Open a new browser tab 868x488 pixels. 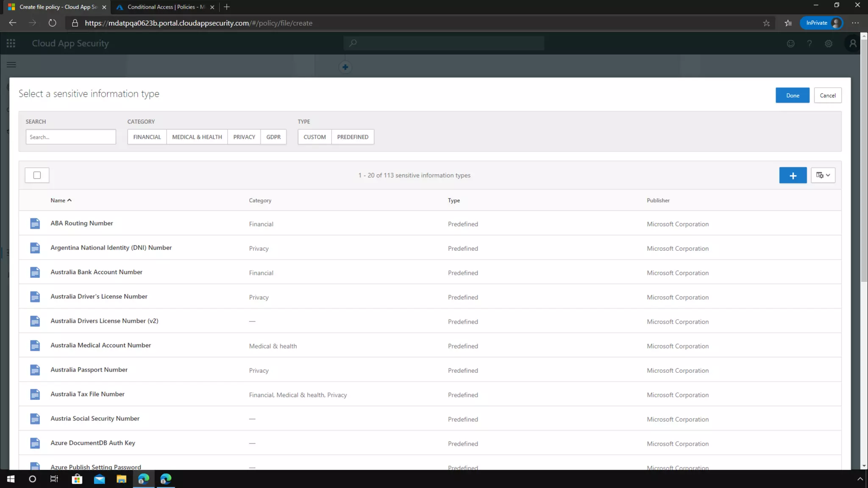227,7
